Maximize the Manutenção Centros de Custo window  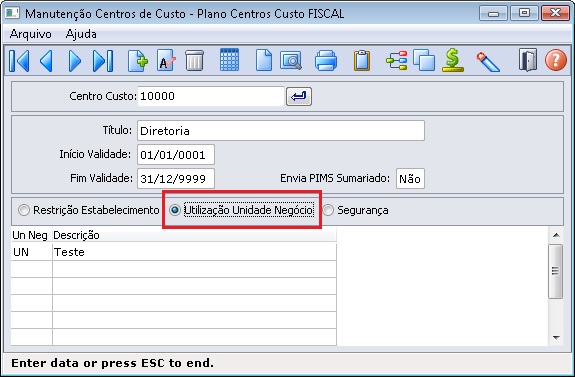(x=524, y=13)
